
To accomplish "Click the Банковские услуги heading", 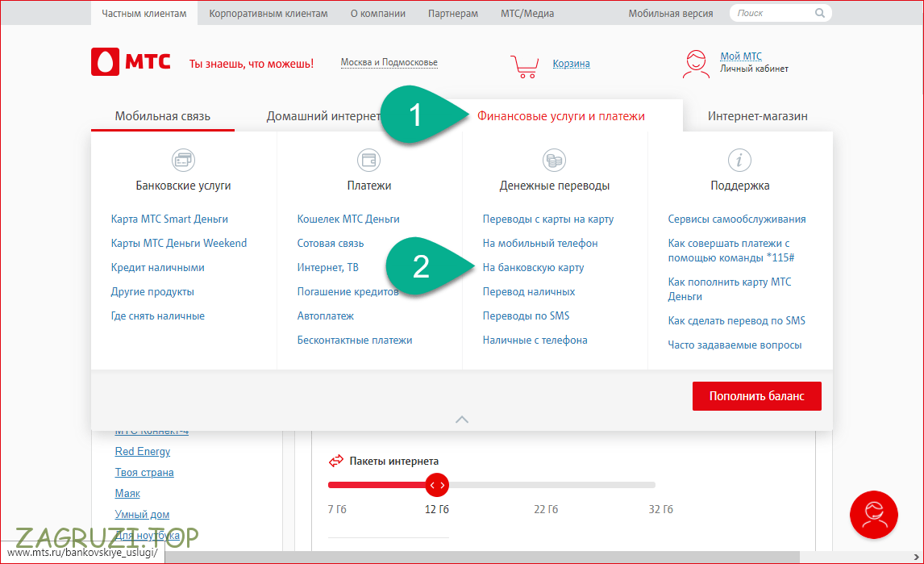I will [183, 186].
